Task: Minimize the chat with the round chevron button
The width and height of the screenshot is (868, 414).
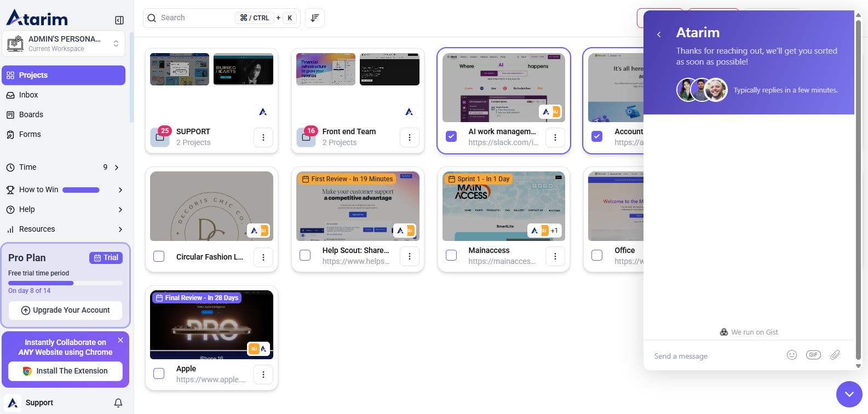Action: click(x=849, y=394)
